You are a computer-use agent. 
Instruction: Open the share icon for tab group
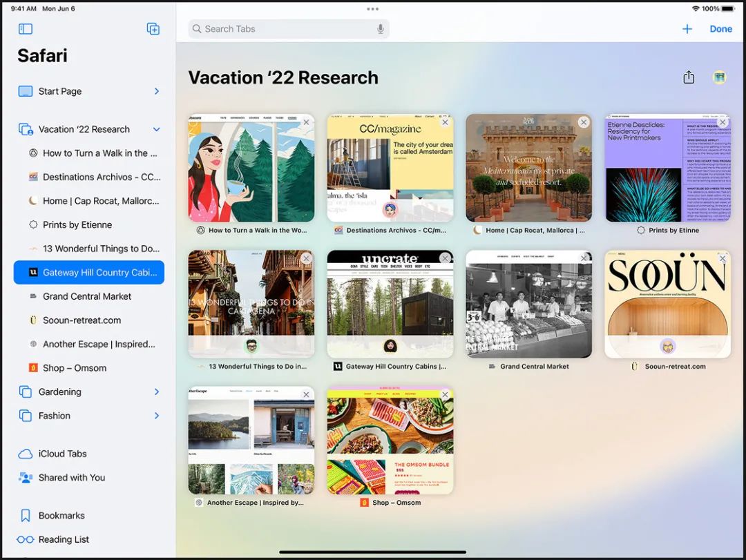point(689,77)
